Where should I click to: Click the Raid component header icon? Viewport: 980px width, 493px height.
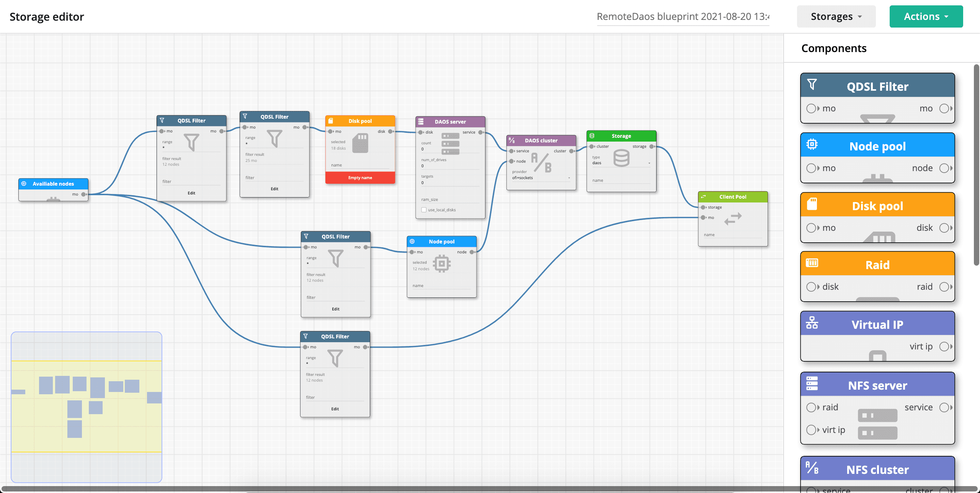pyautogui.click(x=812, y=263)
